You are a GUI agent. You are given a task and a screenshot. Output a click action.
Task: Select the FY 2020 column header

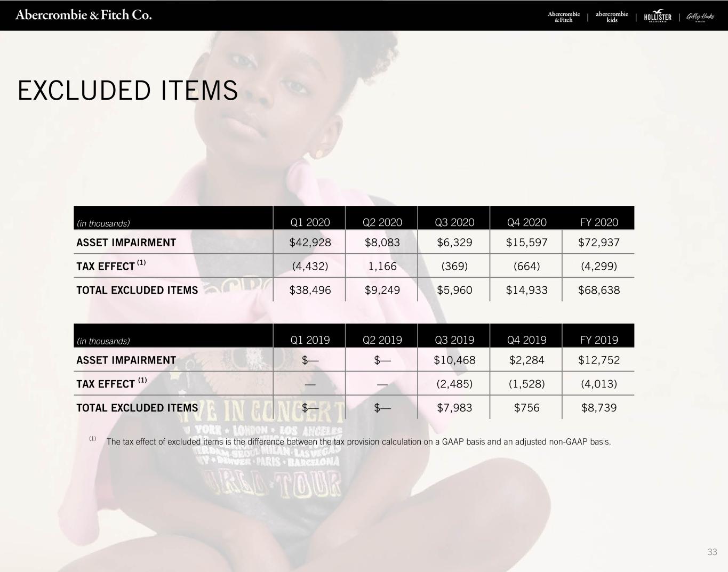pos(599,222)
